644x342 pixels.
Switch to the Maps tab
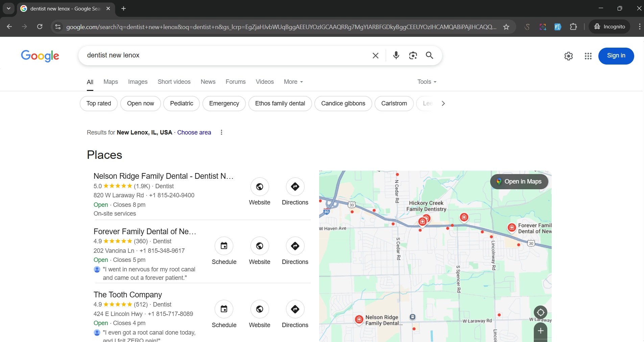coord(111,82)
